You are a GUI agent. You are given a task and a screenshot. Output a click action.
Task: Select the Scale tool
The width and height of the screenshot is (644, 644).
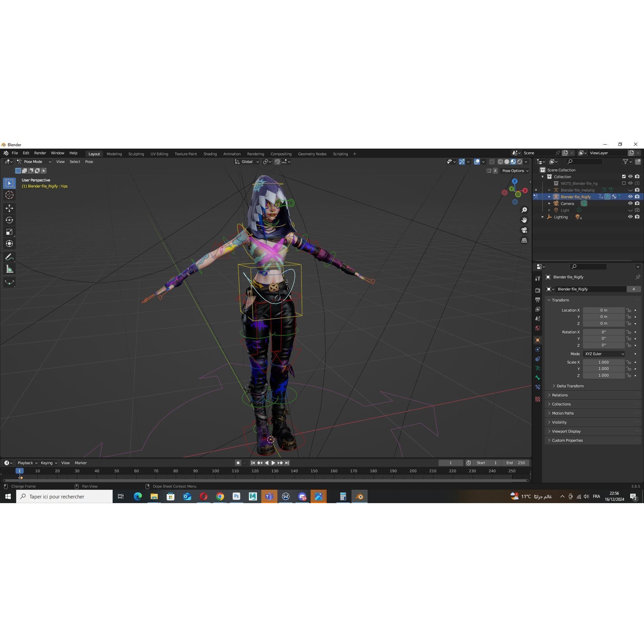click(x=9, y=232)
